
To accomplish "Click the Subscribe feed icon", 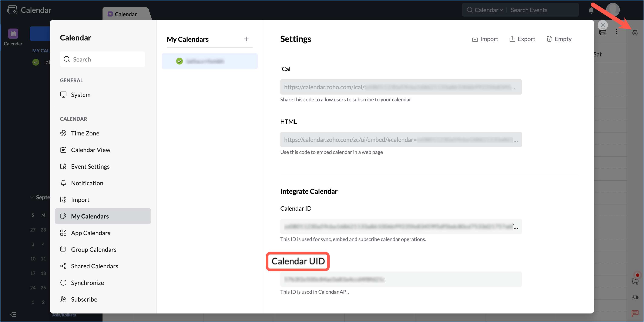I will coord(63,299).
